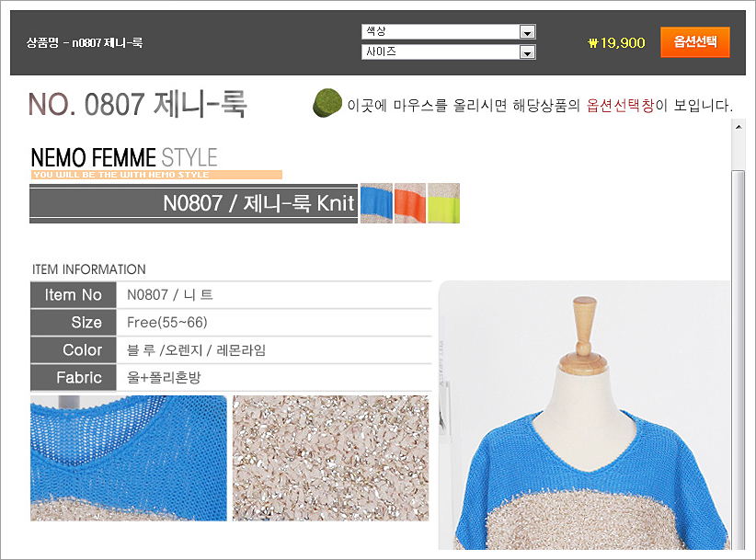Open the 사이즈 size dropdown
756x560 pixels.
(x=449, y=52)
